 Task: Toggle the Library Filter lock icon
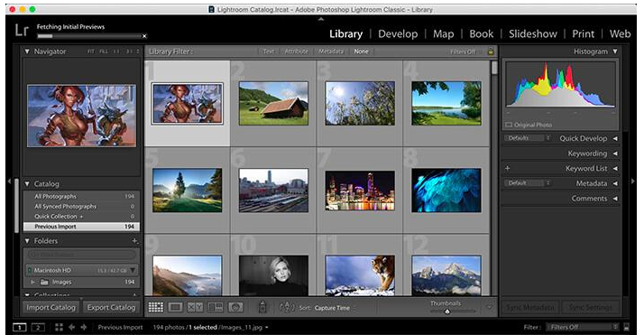tap(491, 51)
